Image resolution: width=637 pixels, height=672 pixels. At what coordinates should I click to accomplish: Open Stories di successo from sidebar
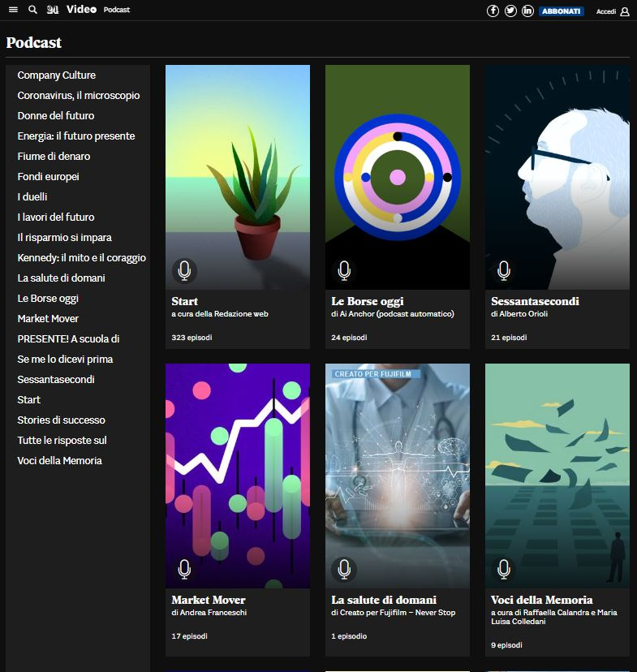[61, 420]
